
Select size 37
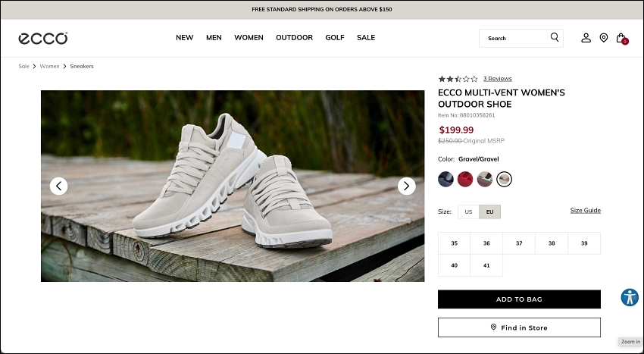519,243
